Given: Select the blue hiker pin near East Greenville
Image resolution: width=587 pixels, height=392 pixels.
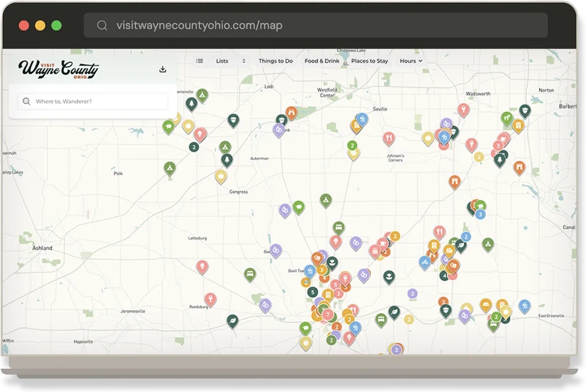Looking at the screenshot, I should [524, 306].
